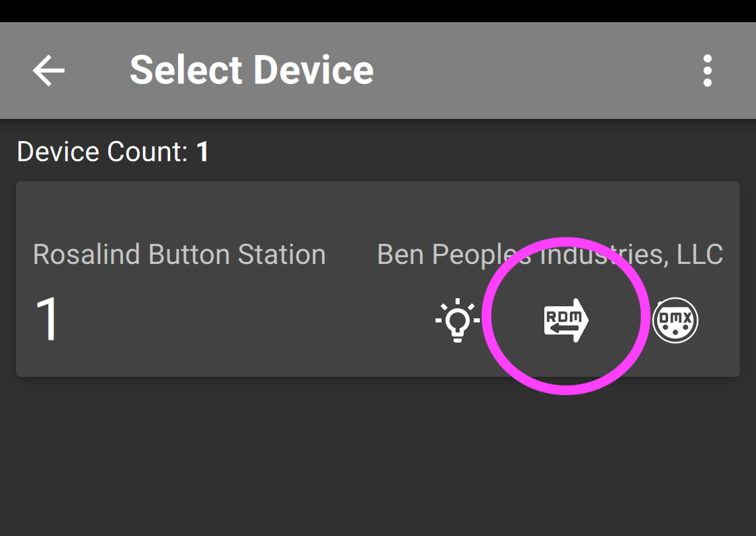Select the Rosalind Button Station device
This screenshot has width=756, height=536.
click(179, 254)
